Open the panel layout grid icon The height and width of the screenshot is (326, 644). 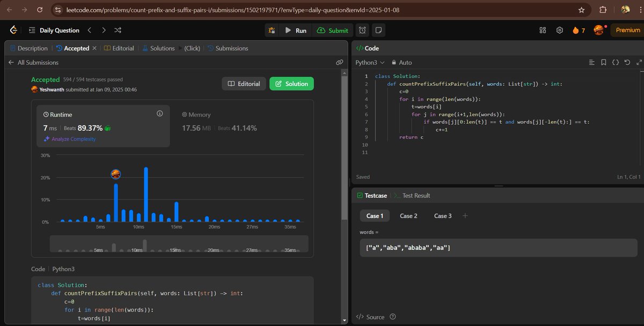tap(543, 31)
